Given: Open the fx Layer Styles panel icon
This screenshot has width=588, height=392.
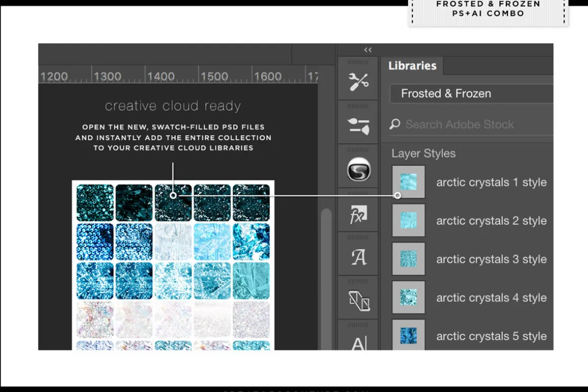Looking at the screenshot, I should pos(358,214).
